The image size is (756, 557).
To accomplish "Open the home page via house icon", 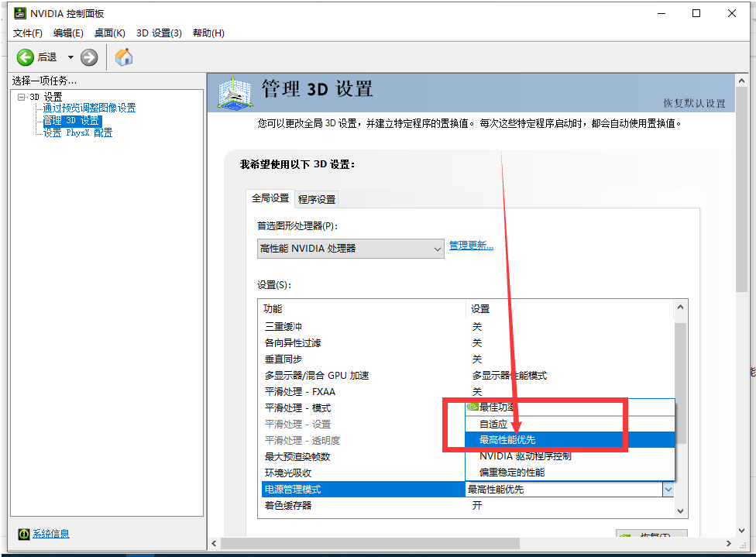I will 123,57.
